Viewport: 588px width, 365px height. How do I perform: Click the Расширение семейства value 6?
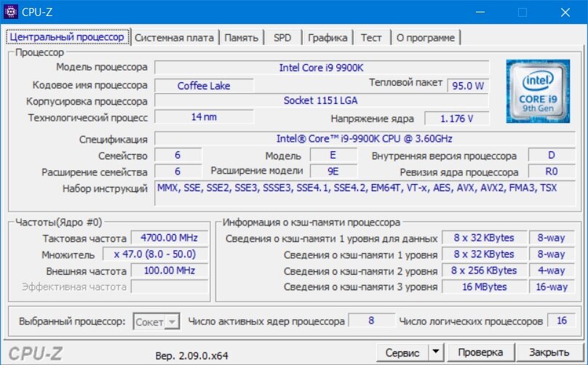[178, 172]
